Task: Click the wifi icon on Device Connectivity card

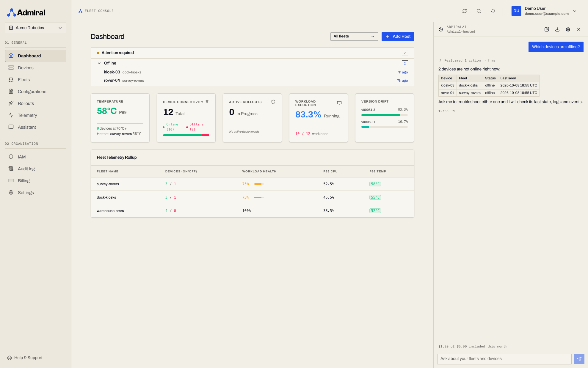Action: [x=207, y=102]
